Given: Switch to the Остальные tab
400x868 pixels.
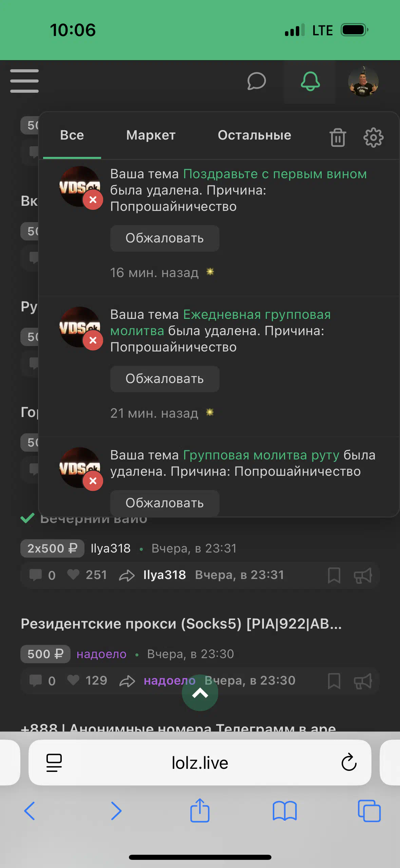Looking at the screenshot, I should 254,135.
